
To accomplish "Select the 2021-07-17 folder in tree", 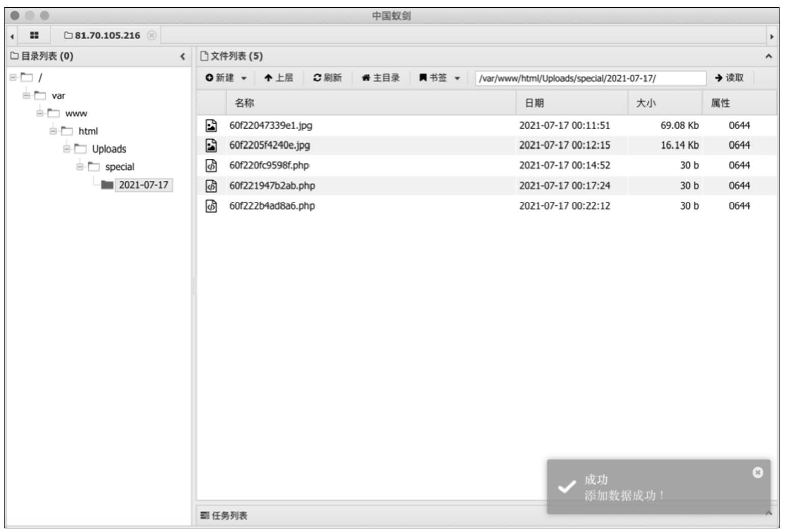I will tap(144, 185).
